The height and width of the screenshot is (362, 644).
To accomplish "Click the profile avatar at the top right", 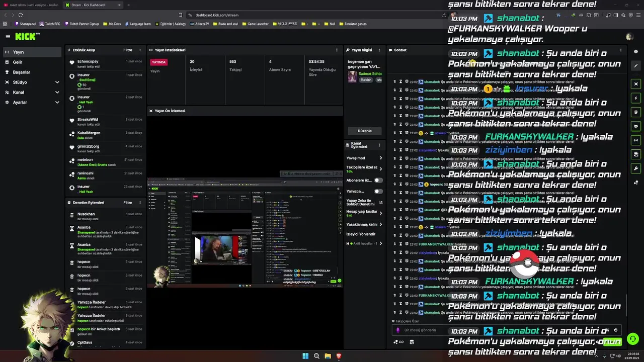I will click(x=629, y=37).
